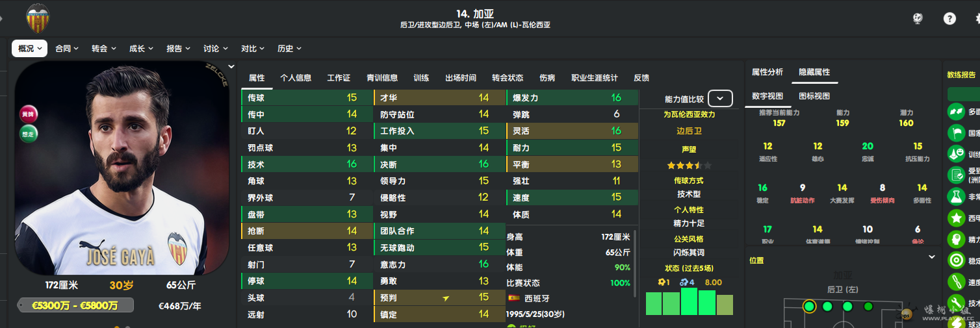
Task: Click the €5300万 - €5800万 value button
Action: pyautogui.click(x=75, y=305)
